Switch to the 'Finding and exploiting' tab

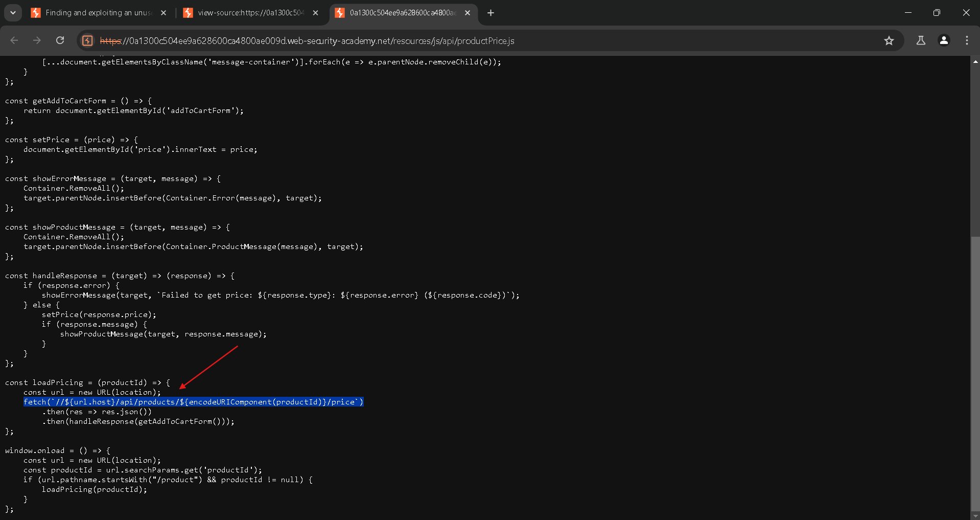[x=97, y=13]
